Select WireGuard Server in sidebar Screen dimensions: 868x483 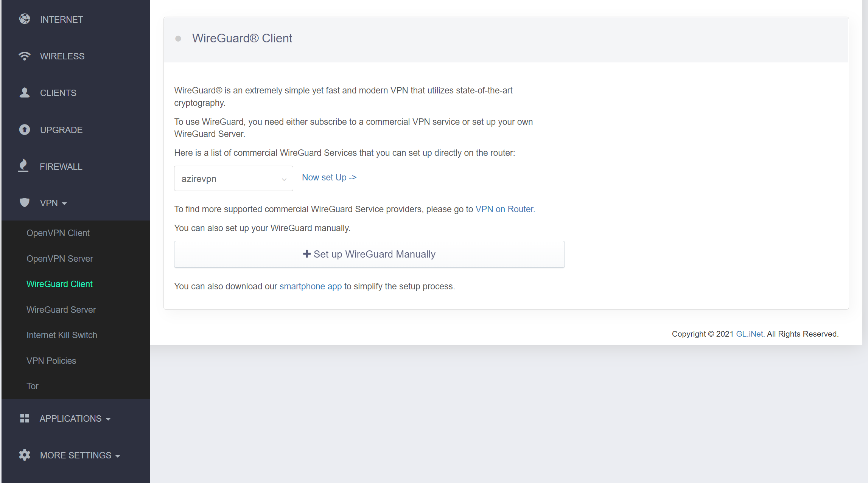61,310
